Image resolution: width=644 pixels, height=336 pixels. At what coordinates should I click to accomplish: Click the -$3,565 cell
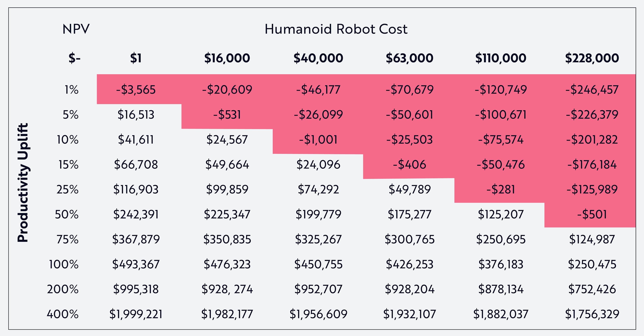tap(136, 90)
